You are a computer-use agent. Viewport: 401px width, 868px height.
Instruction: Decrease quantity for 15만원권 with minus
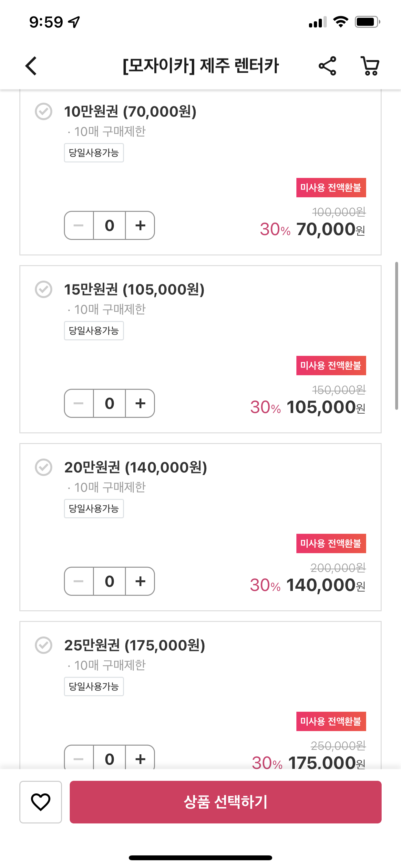pyautogui.click(x=79, y=403)
